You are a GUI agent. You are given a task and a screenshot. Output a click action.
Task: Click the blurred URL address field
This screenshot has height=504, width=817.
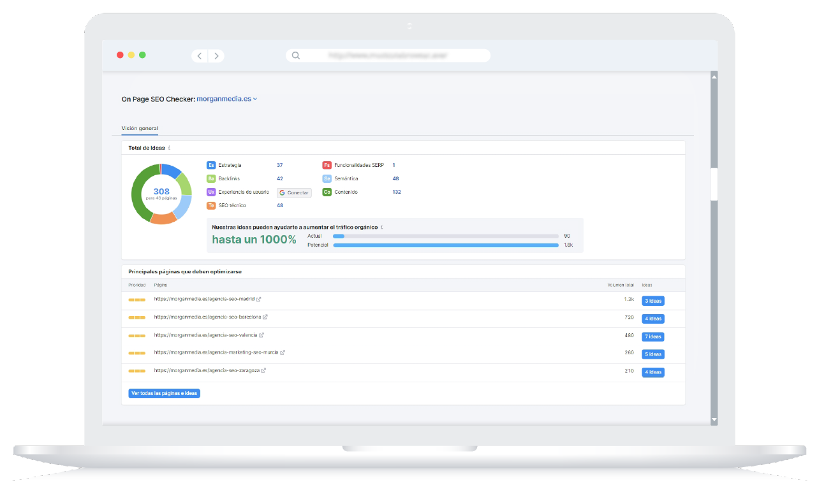pos(388,55)
